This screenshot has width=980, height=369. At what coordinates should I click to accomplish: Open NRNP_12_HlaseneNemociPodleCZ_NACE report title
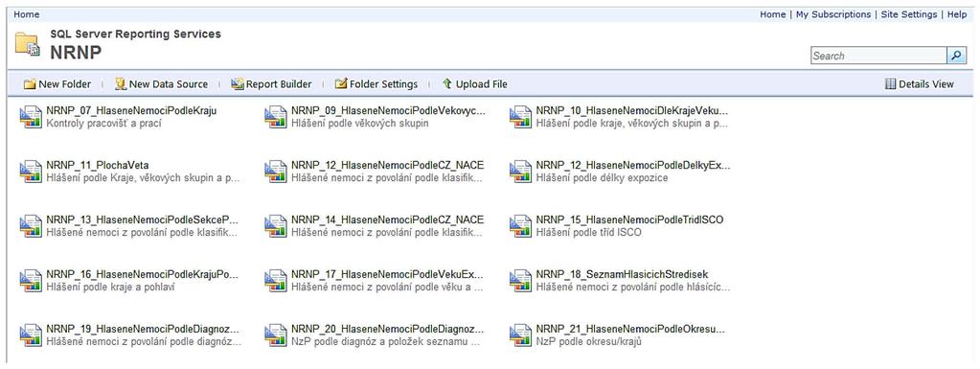point(388,166)
